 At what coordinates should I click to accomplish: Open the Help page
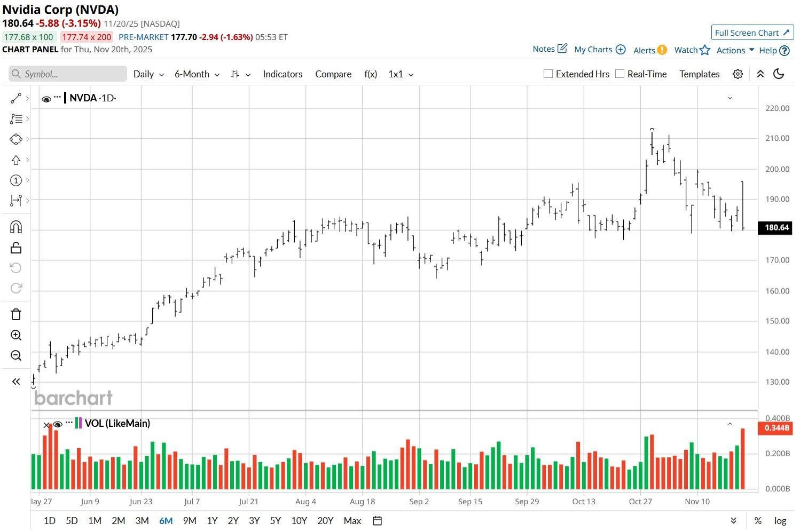[x=774, y=50]
